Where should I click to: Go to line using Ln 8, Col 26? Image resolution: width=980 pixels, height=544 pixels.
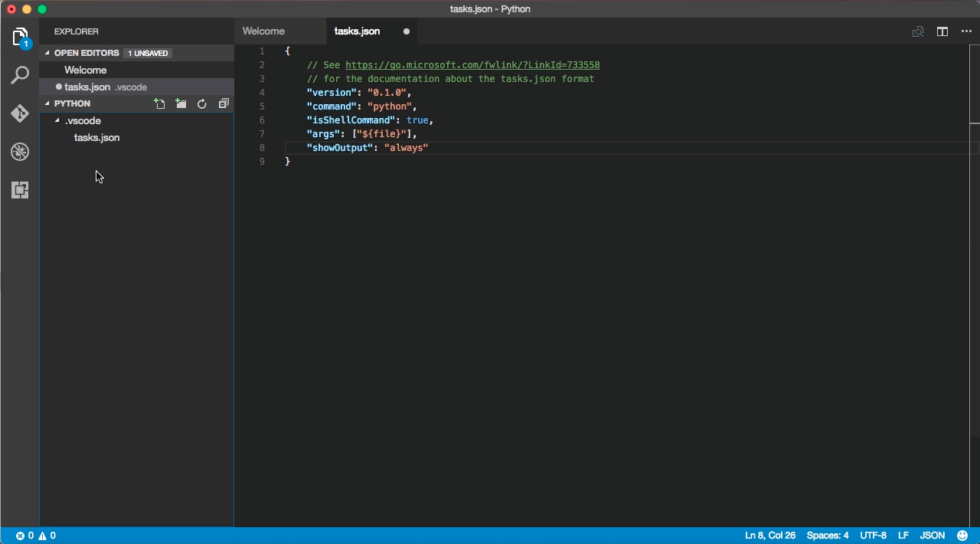pyautogui.click(x=770, y=536)
